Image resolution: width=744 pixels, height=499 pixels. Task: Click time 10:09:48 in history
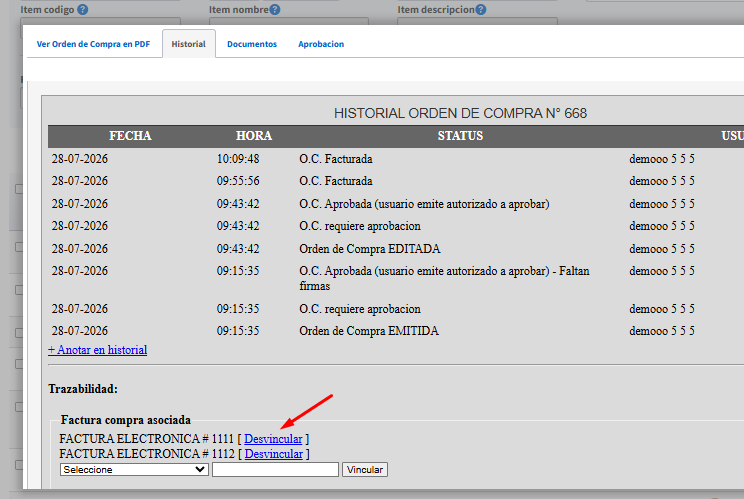click(238, 159)
